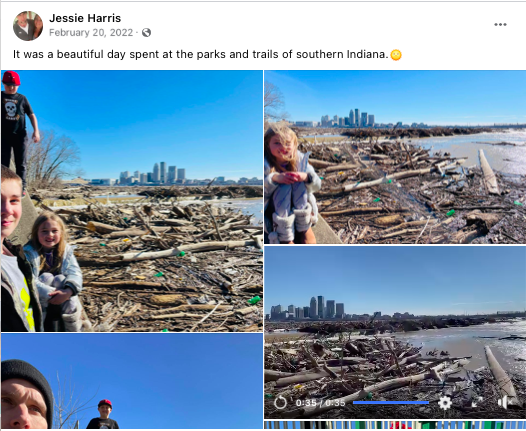The width and height of the screenshot is (526, 431).
Task: Seek on the blue video progress bar
Action: (x=391, y=402)
